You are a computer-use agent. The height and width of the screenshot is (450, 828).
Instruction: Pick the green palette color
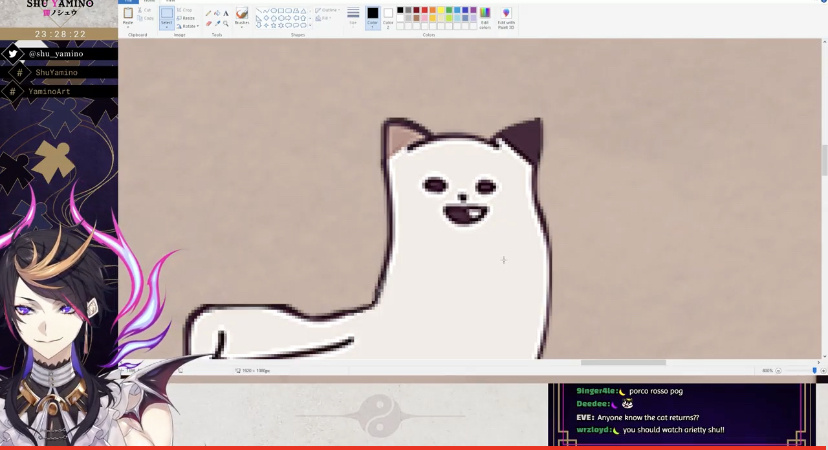pyautogui.click(x=449, y=10)
